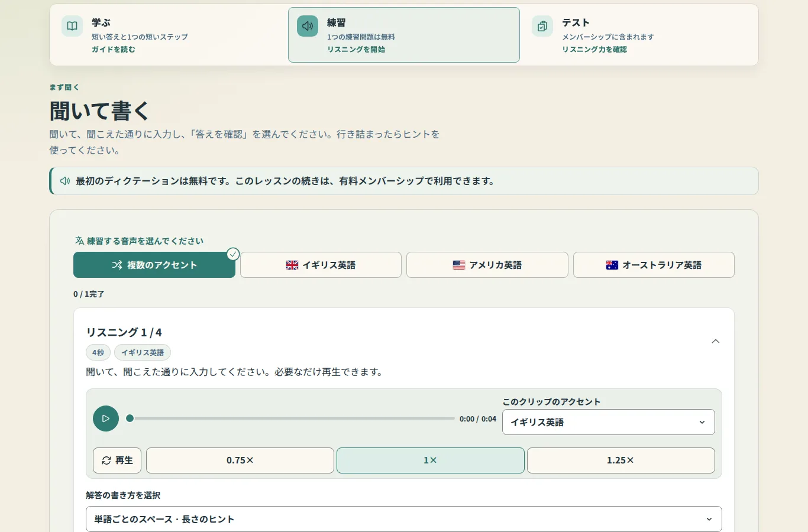Click the イギリス英語 tag under リスニング 1 / 4
Image resolution: width=808 pixels, height=532 pixels.
tap(143, 352)
